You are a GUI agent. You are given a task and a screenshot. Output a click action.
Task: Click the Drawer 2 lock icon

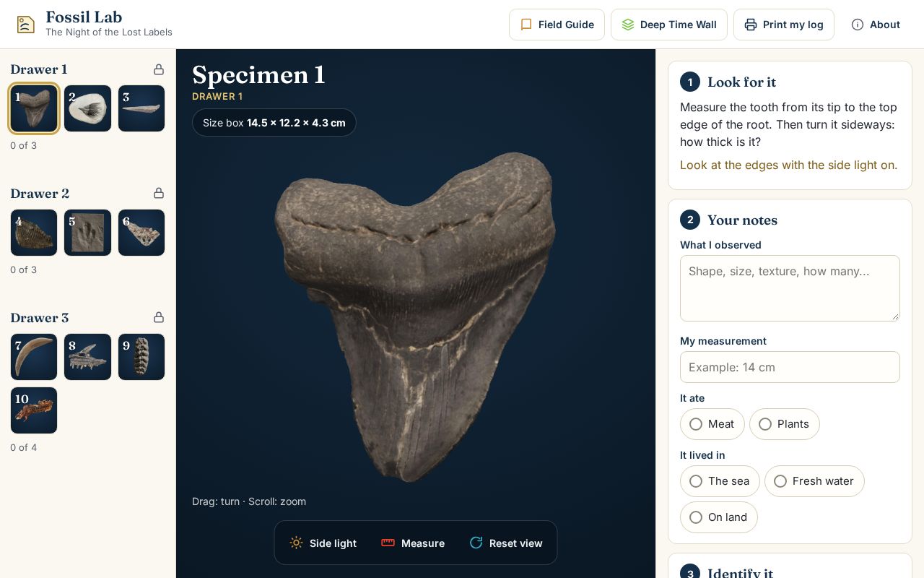point(159,194)
